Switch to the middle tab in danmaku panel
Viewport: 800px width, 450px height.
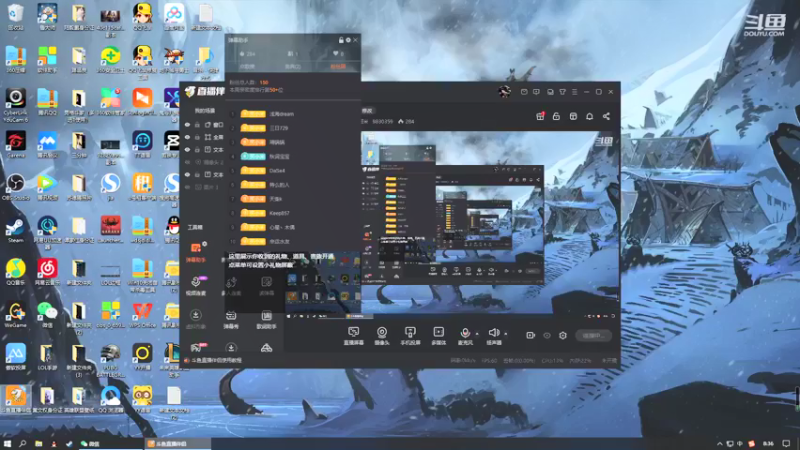click(292, 66)
